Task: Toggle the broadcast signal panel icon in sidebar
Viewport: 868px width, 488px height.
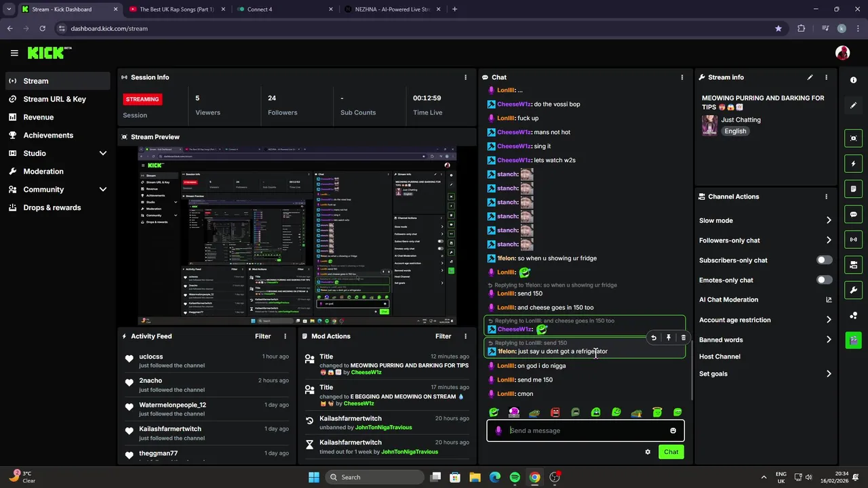Action: point(853,239)
